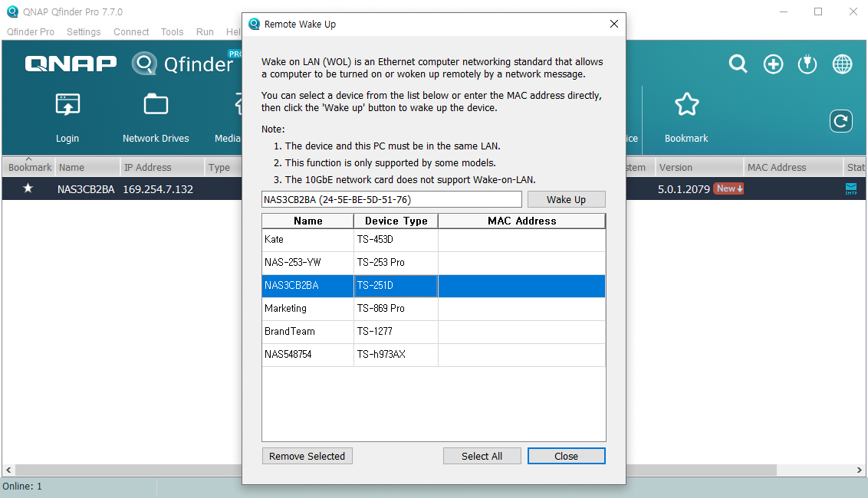
Task: Click the add device plus icon
Action: click(773, 64)
